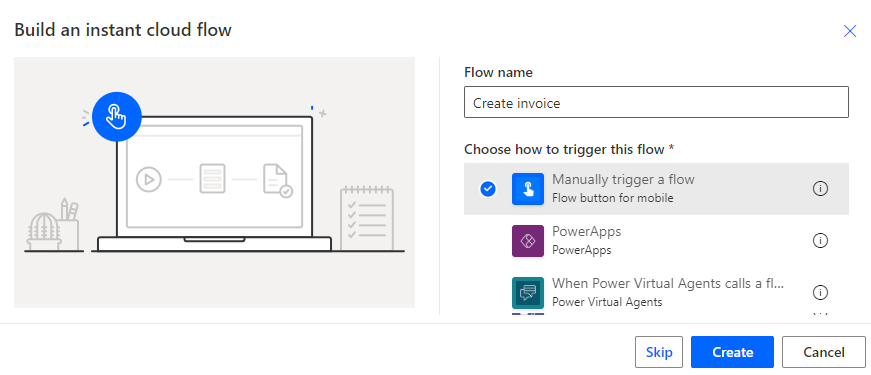Select the PowerApps trigger option
Viewport: 871px width, 375px height.
tap(656, 241)
